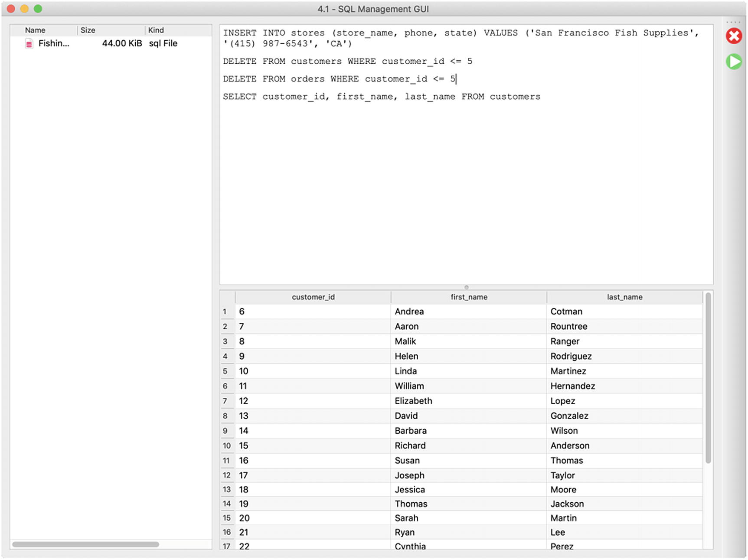The width and height of the screenshot is (748, 560).
Task: Click the customer_id column header
Action: pyautogui.click(x=313, y=297)
